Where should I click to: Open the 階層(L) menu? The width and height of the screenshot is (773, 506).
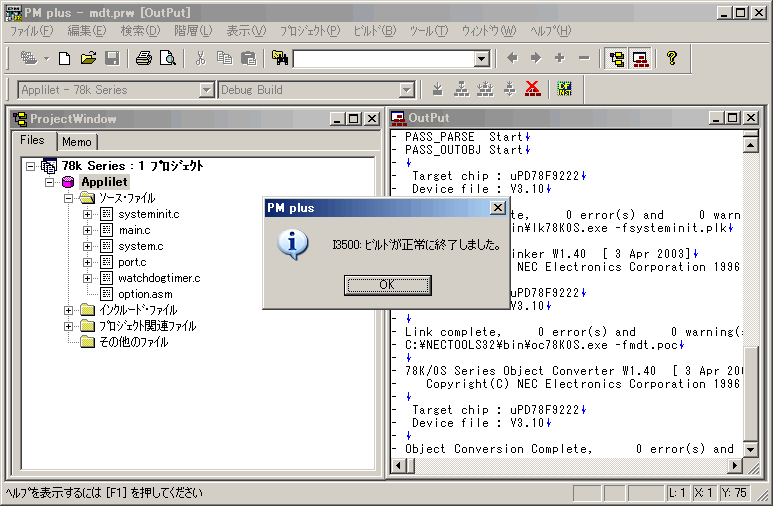(x=193, y=31)
